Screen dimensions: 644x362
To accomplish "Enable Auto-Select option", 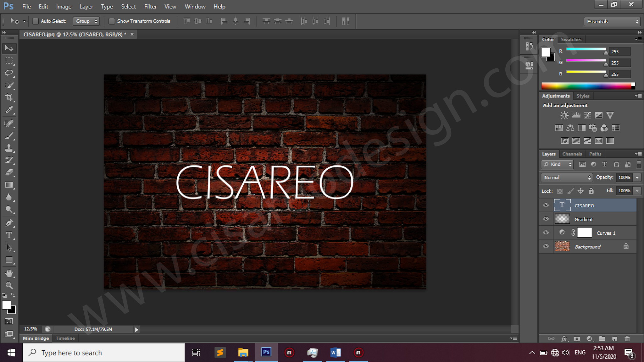I will point(36,21).
